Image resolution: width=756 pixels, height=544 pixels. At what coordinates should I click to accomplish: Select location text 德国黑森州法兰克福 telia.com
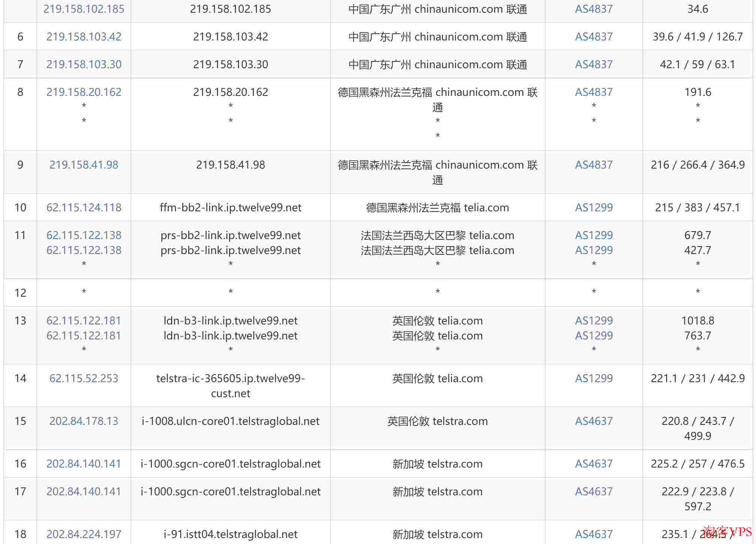pos(437,208)
